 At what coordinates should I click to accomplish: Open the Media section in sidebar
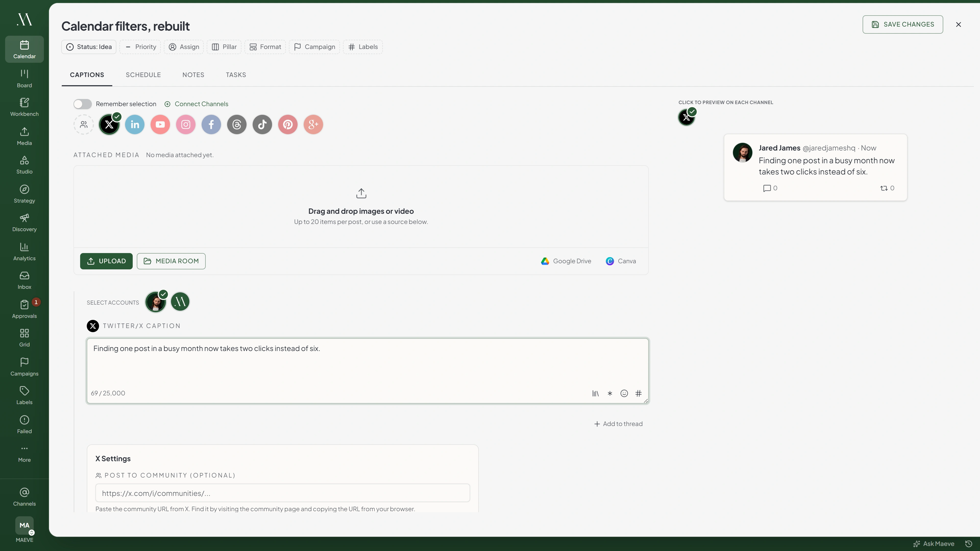(x=24, y=136)
